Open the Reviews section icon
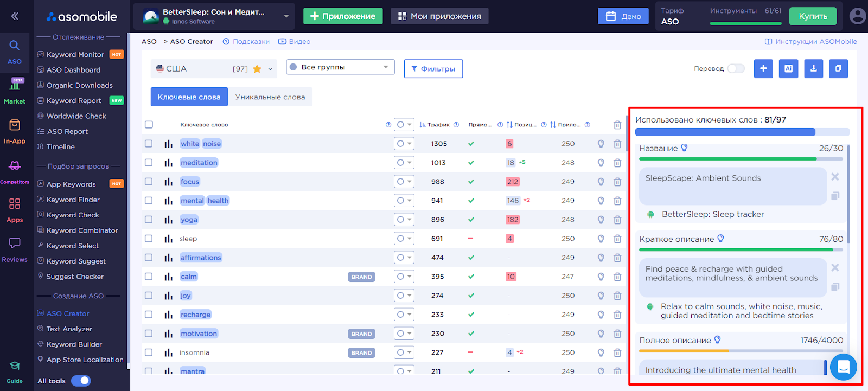The height and width of the screenshot is (391, 868). [15, 249]
